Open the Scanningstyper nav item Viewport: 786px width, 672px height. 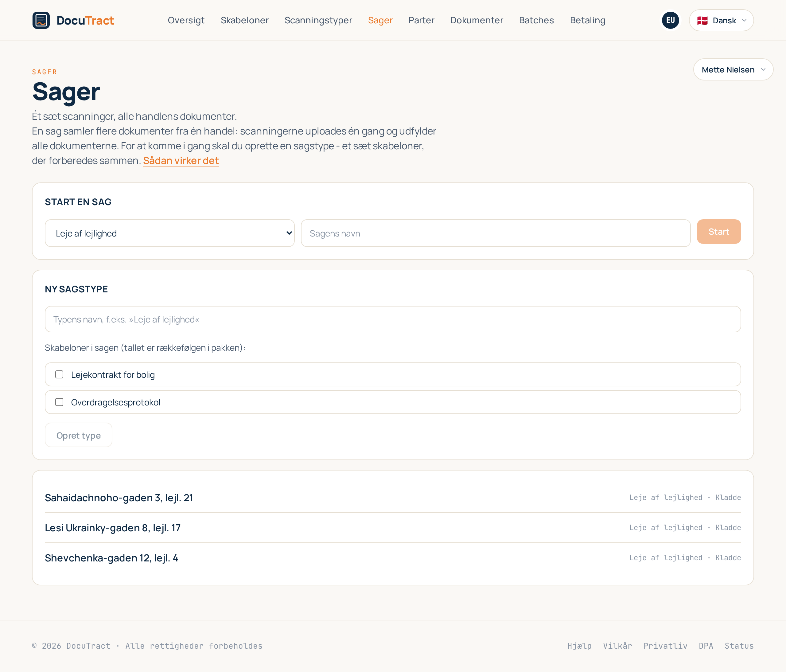point(318,20)
